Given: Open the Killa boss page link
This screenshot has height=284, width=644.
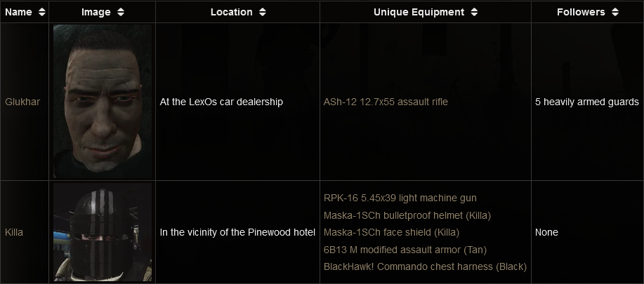Looking at the screenshot, I should point(14,232).
